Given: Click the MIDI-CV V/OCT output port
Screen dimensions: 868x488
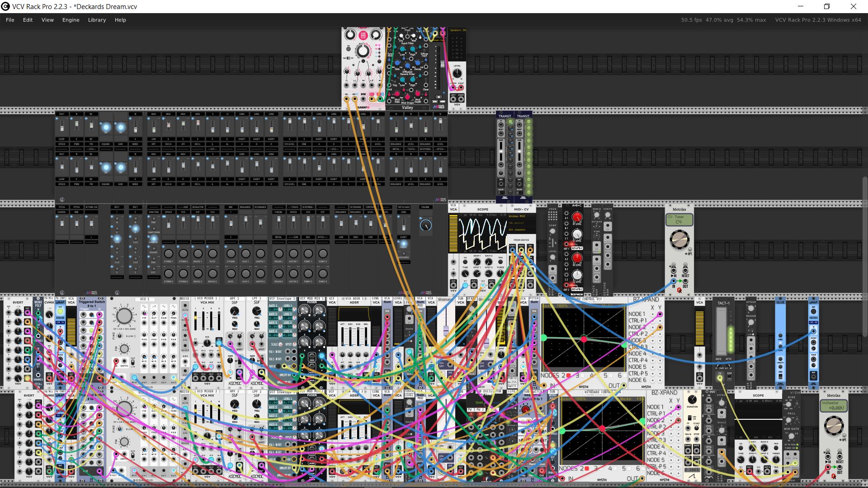Looking at the screenshot, I should 512,250.
